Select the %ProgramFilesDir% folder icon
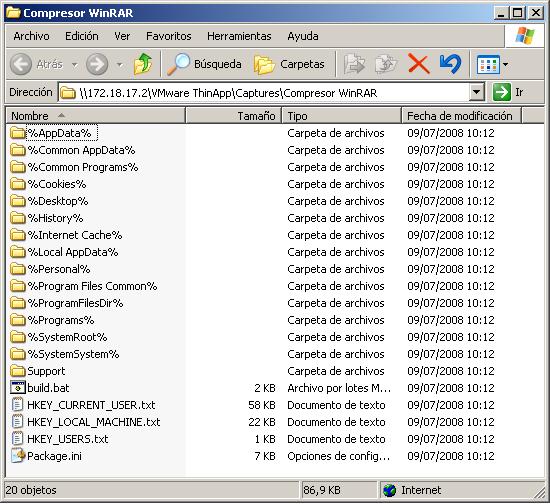This screenshot has width=550, height=504. [x=17, y=303]
